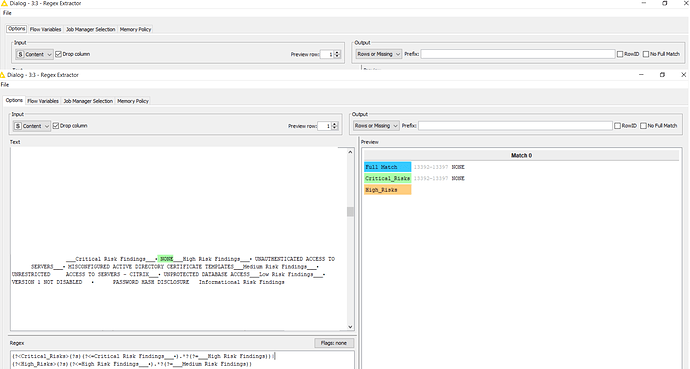Click KNIME warning icon in back dialog title
This screenshot has width=690, height=369.
[x=5, y=3]
